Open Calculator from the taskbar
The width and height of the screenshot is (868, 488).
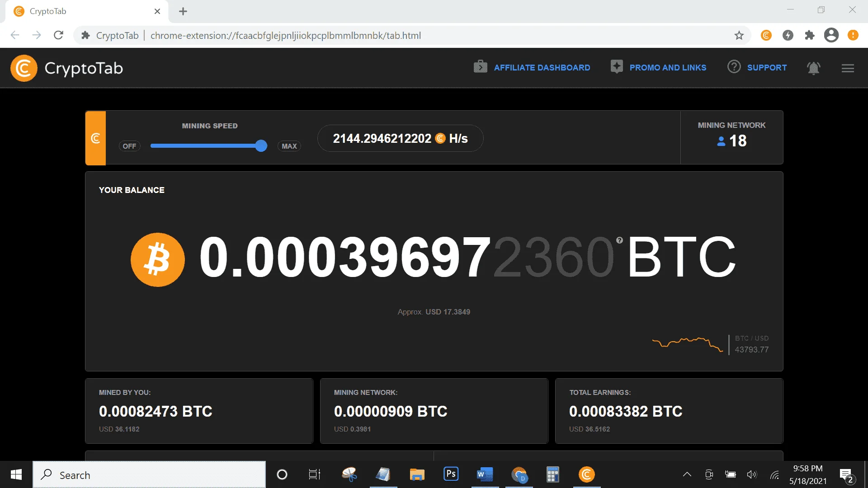pos(553,474)
